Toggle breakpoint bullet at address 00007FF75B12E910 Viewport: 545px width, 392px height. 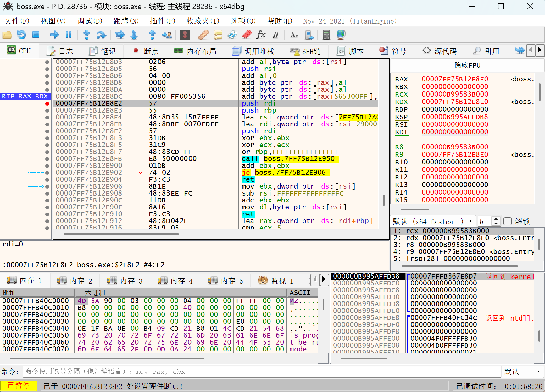tap(47, 214)
